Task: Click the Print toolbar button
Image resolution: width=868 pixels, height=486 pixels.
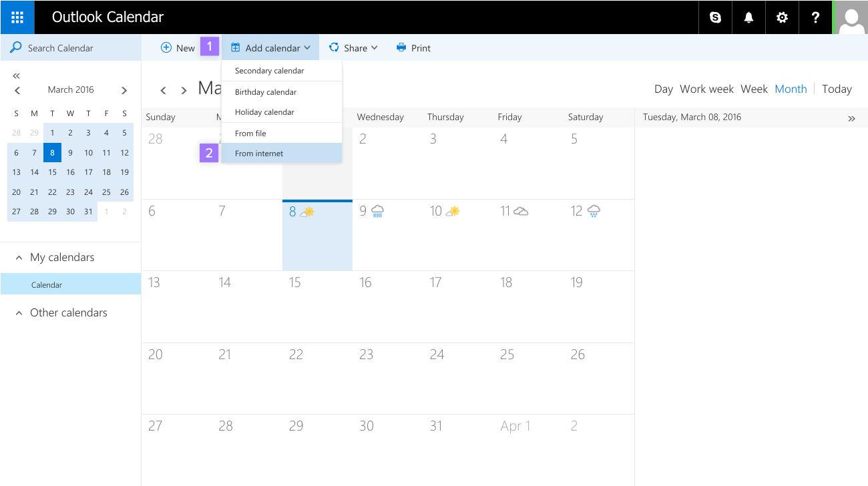Action: tap(413, 48)
